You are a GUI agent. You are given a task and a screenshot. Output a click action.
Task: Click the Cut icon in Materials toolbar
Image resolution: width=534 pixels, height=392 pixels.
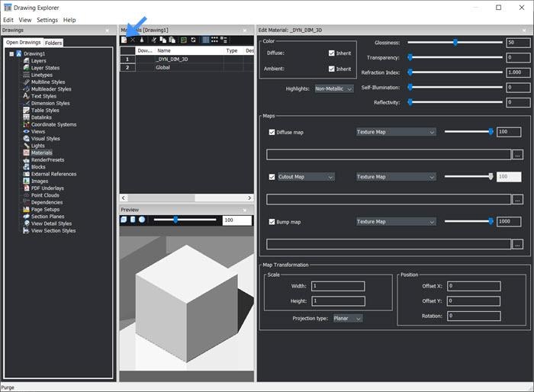click(154, 39)
